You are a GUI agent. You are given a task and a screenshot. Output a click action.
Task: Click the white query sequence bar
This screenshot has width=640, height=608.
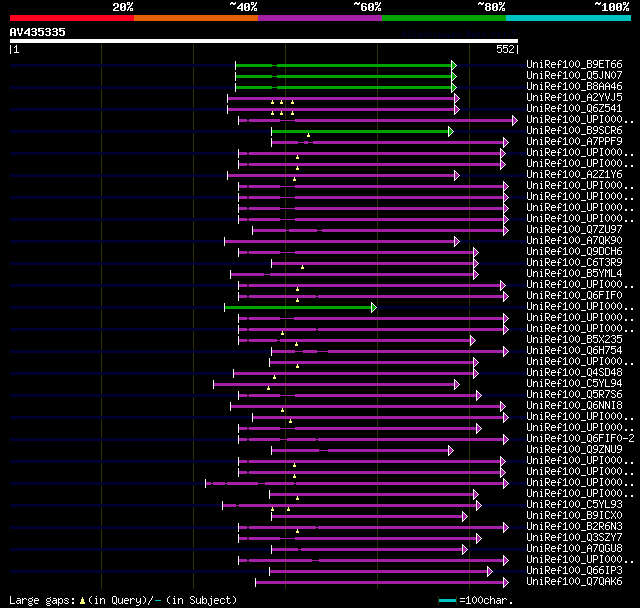pos(264,41)
